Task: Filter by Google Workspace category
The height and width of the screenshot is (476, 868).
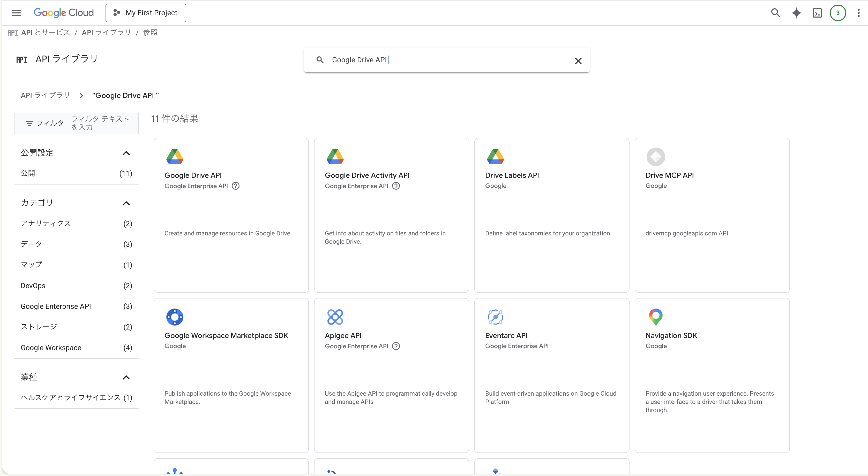Action: [77, 348]
